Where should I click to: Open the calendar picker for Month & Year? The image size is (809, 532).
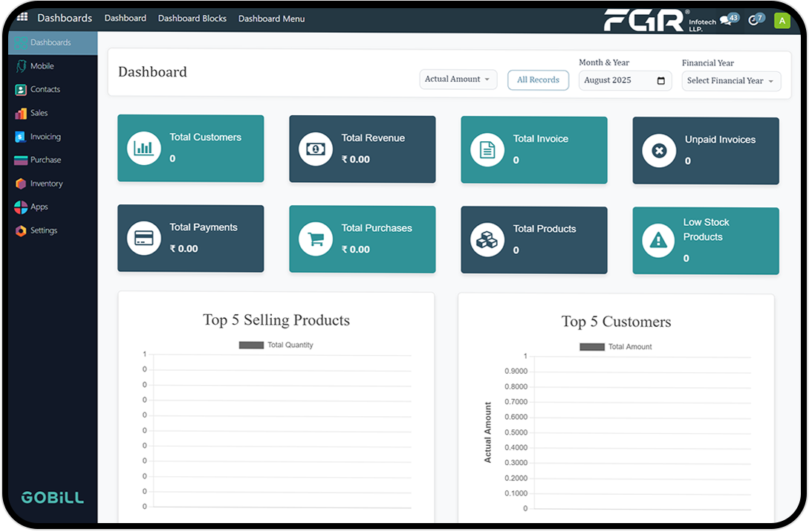[661, 81]
